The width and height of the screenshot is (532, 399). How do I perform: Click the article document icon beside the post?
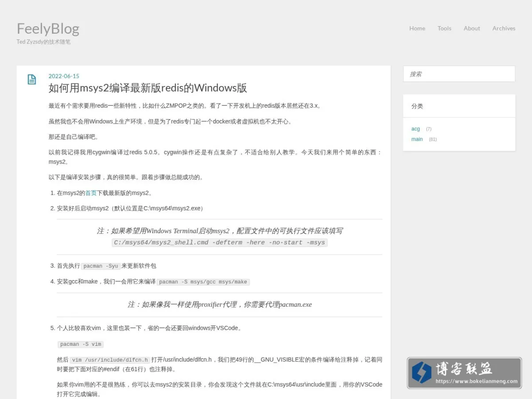click(x=32, y=79)
